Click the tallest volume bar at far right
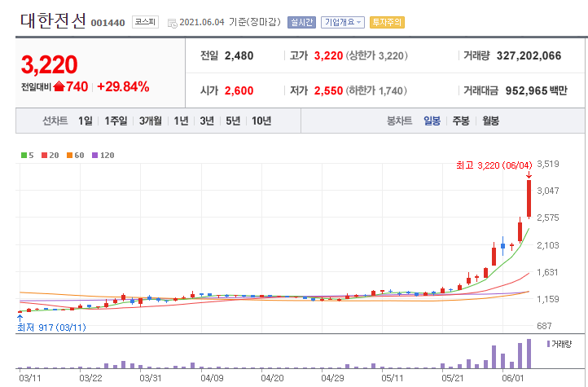This screenshot has height=387, width=588. (x=529, y=354)
